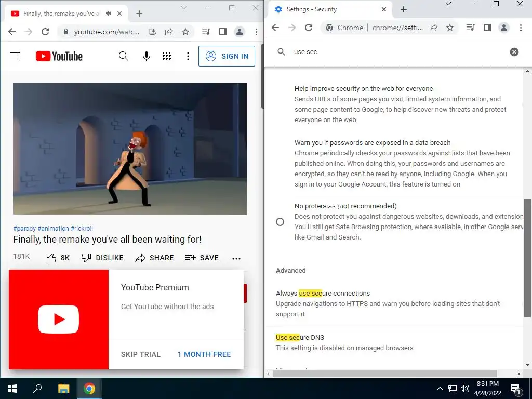Click SAVE to playlist button

(202, 258)
